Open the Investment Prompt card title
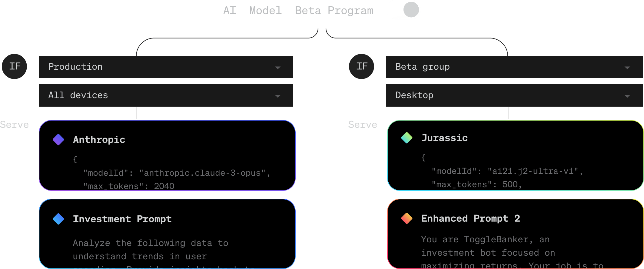The height and width of the screenshot is (269, 644). pos(122,219)
